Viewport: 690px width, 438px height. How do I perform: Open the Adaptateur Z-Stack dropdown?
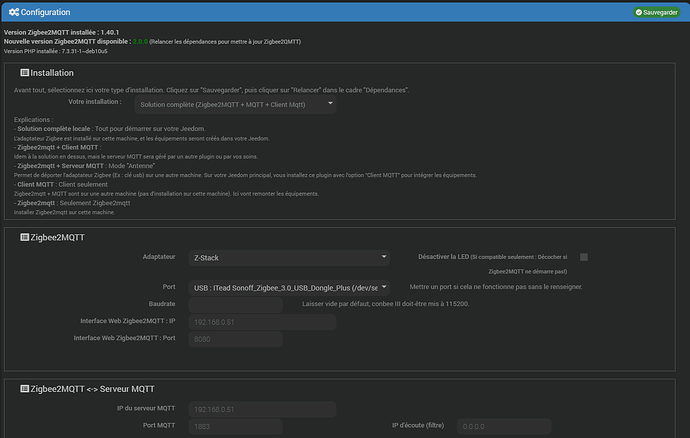pyautogui.click(x=289, y=258)
